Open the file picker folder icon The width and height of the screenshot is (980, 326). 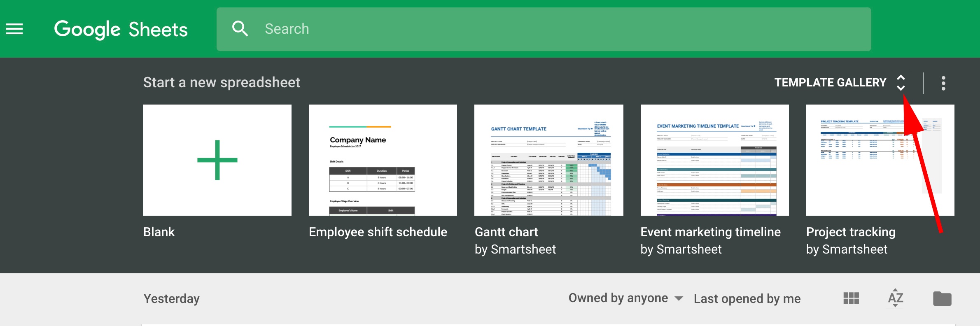coord(942,298)
